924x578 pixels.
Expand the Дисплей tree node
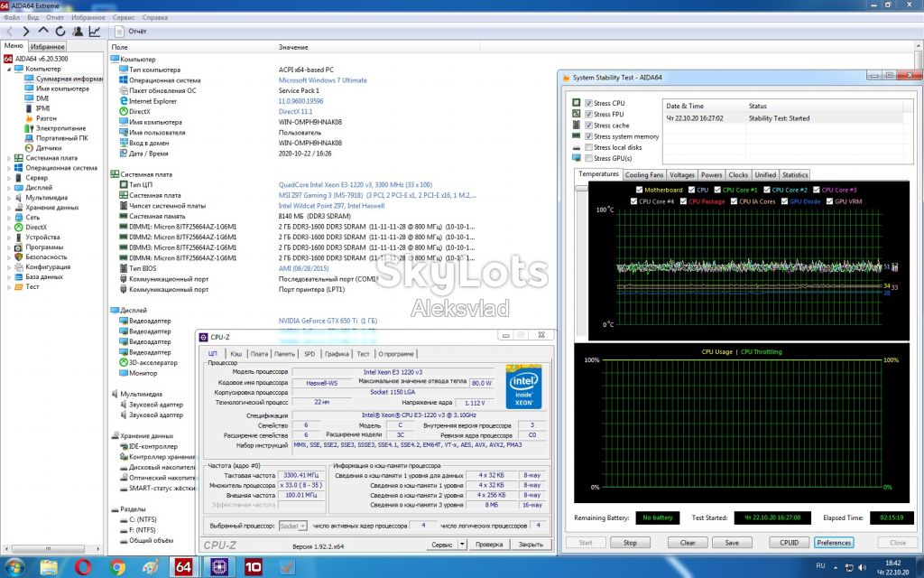click(x=9, y=188)
